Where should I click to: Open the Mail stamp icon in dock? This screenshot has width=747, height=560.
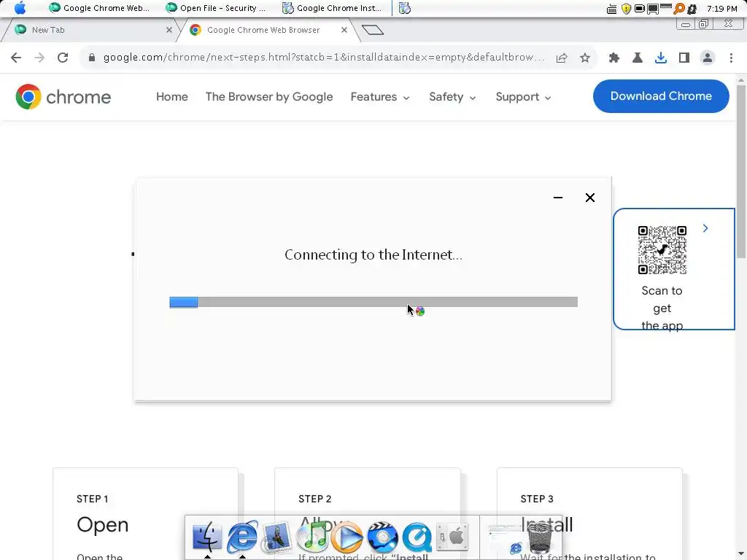tap(276, 536)
